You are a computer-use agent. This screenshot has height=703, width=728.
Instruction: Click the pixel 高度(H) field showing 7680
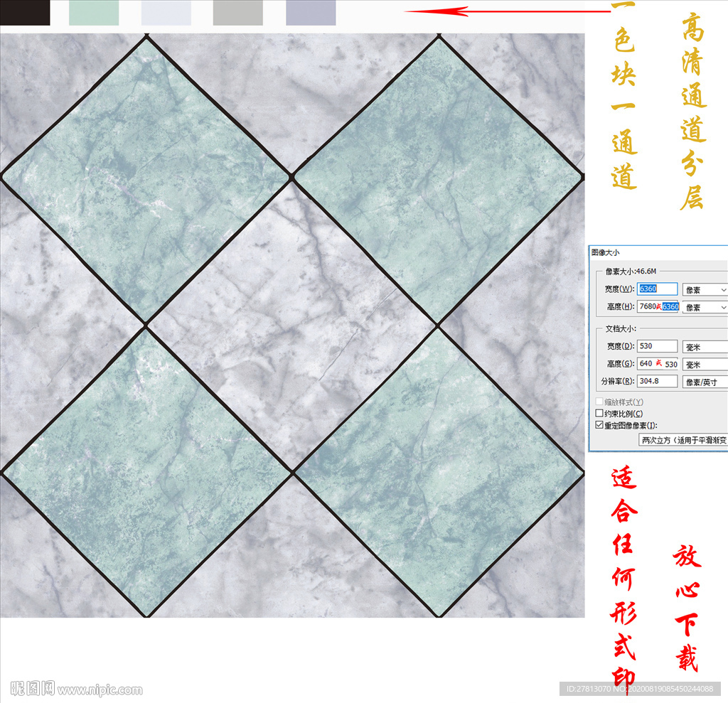tap(657, 306)
